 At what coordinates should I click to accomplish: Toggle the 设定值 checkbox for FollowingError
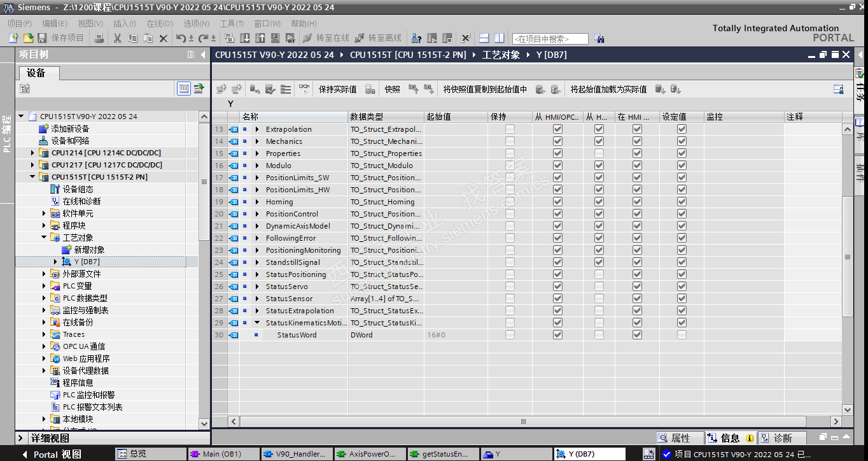pos(682,238)
